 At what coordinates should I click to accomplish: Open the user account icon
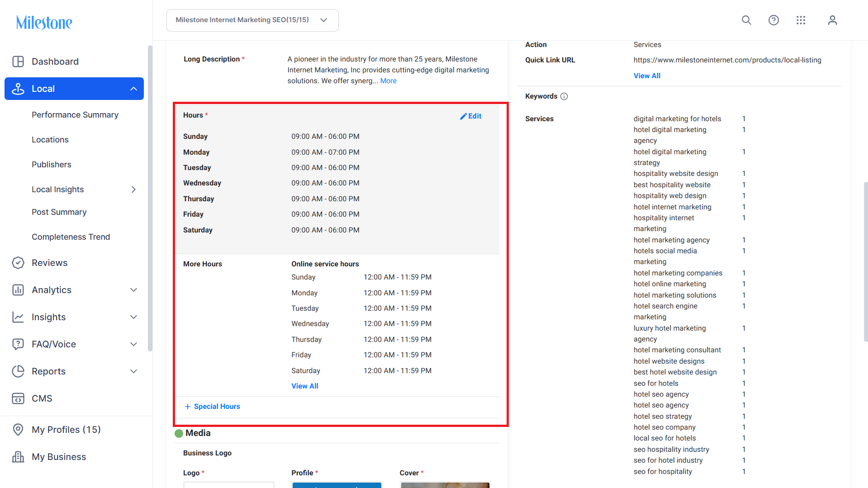pyautogui.click(x=832, y=20)
